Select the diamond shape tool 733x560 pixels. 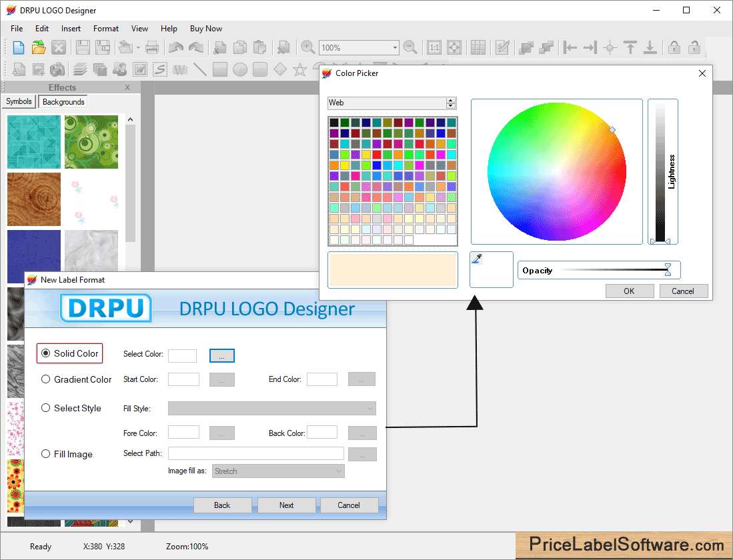(x=280, y=69)
